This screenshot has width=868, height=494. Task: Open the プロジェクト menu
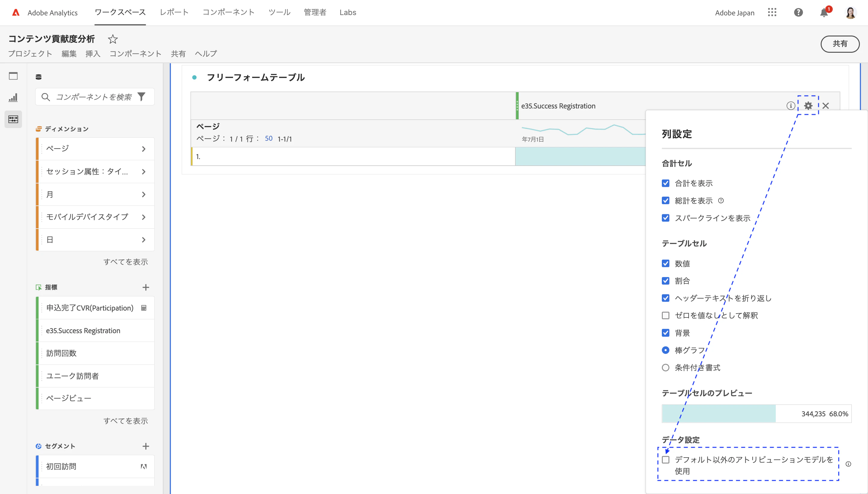[x=30, y=54]
